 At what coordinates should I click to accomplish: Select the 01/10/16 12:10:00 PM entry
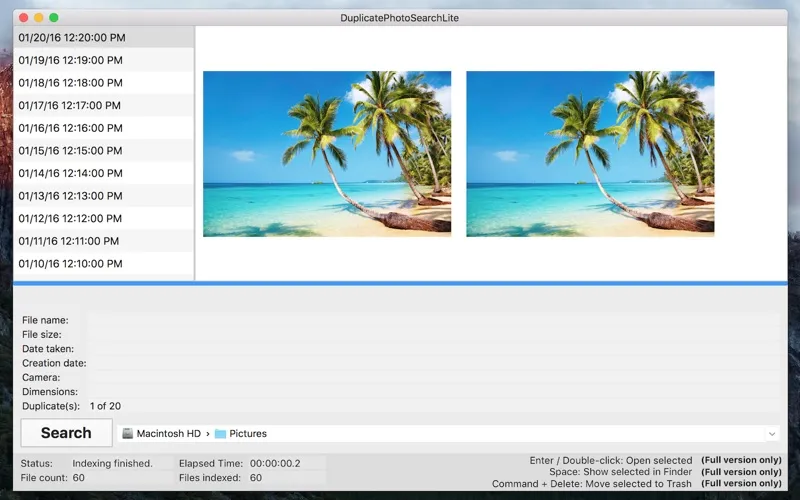point(70,264)
